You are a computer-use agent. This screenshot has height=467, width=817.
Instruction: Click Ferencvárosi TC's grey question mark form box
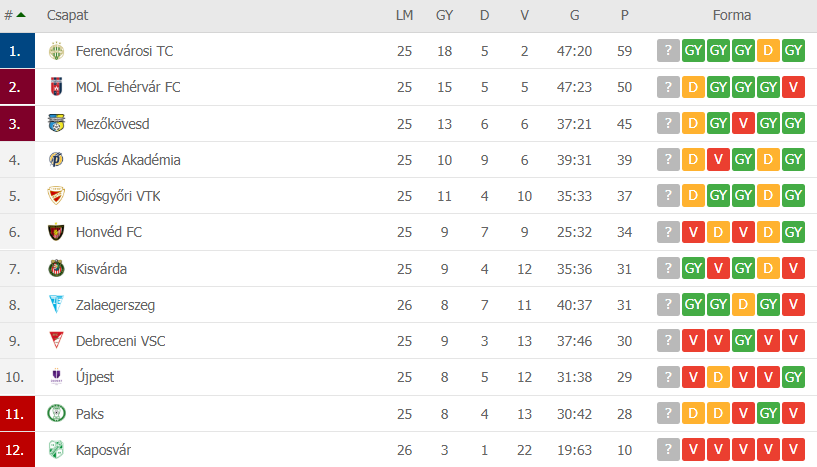click(668, 51)
